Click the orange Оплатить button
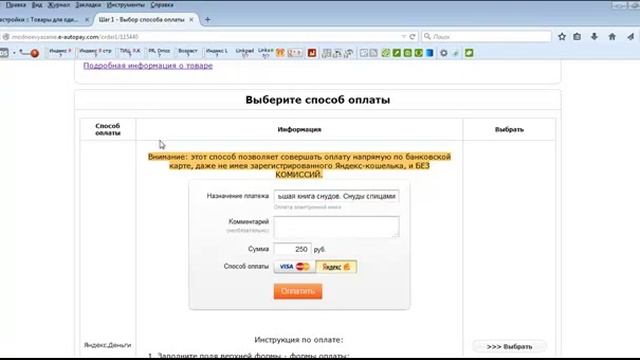Image resolution: width=640 pixels, height=360 pixels. [x=298, y=291]
